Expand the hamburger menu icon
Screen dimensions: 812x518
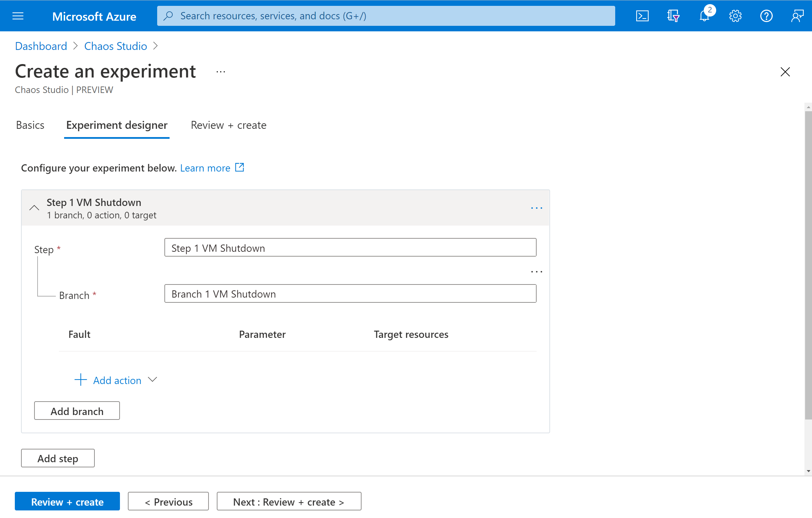click(18, 15)
